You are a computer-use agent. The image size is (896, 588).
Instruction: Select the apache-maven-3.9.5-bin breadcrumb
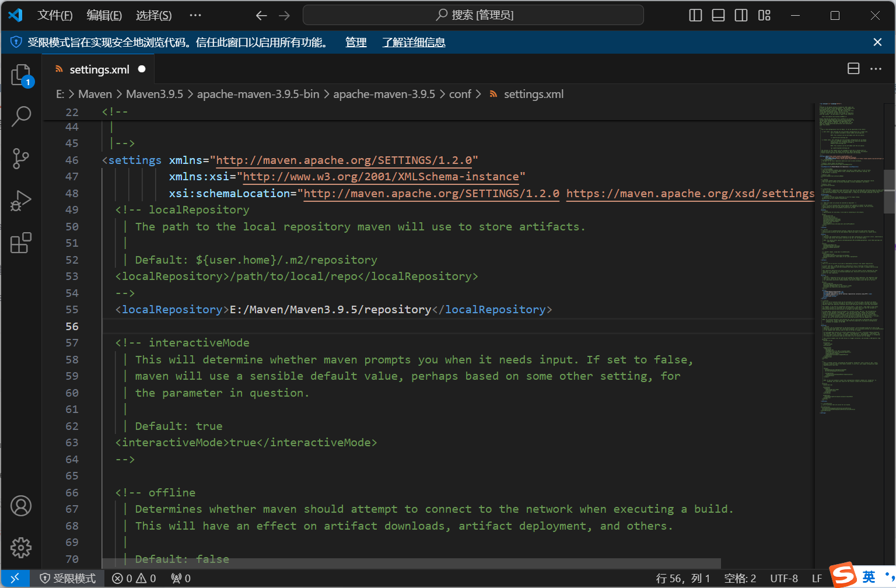[258, 94]
